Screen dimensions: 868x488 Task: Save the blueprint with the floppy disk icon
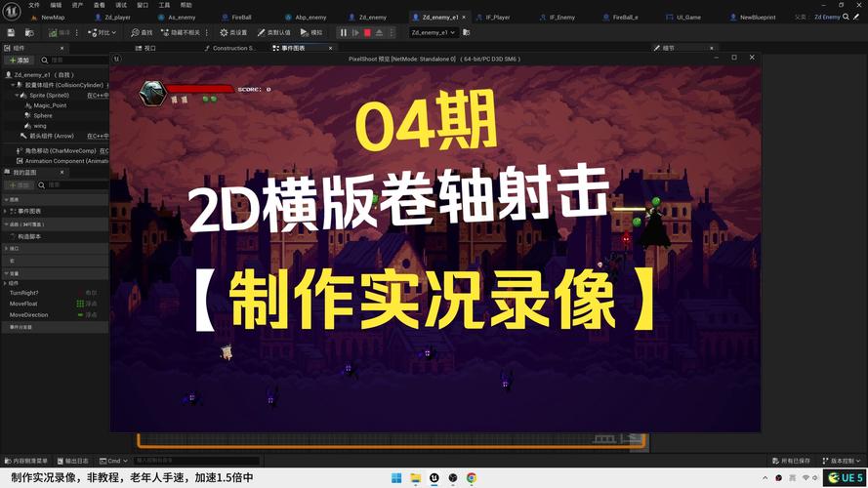click(x=11, y=33)
